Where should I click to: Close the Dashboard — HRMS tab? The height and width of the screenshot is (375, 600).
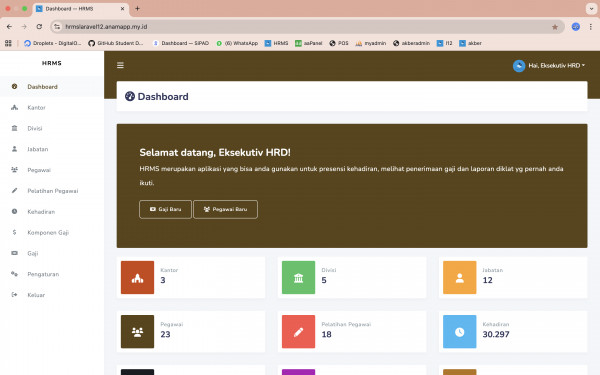click(x=122, y=8)
